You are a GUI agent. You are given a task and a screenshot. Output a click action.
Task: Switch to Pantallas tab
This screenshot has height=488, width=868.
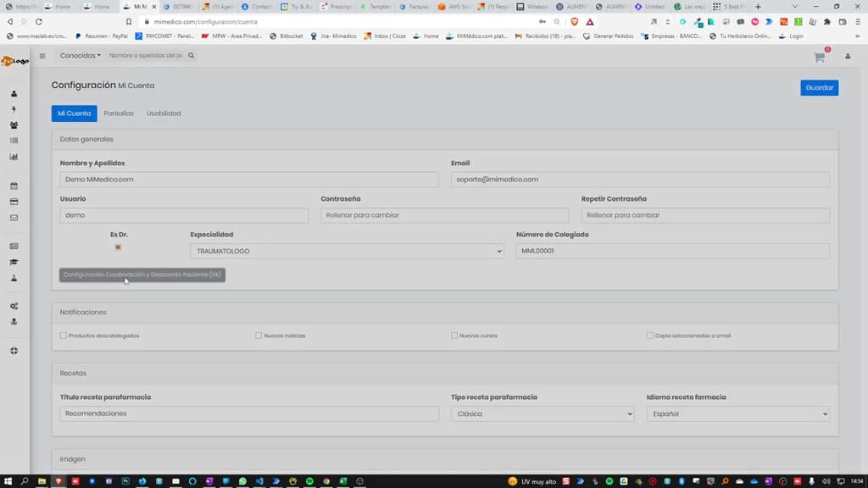[119, 114]
